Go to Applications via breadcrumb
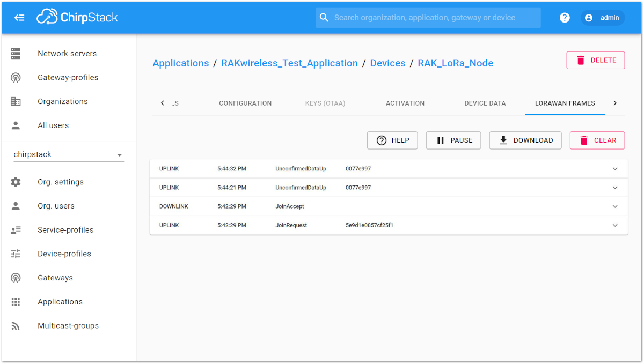This screenshot has height=364, width=644. (x=181, y=63)
